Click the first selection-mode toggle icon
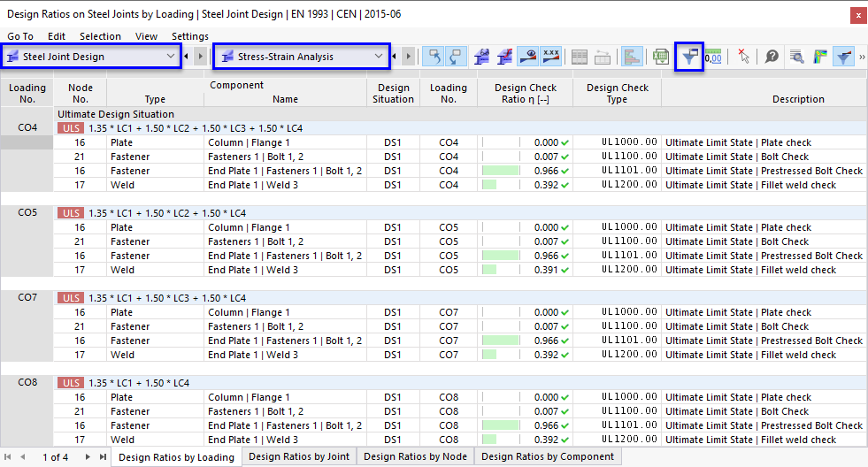Viewport: 868px width, 467px height. click(434, 57)
